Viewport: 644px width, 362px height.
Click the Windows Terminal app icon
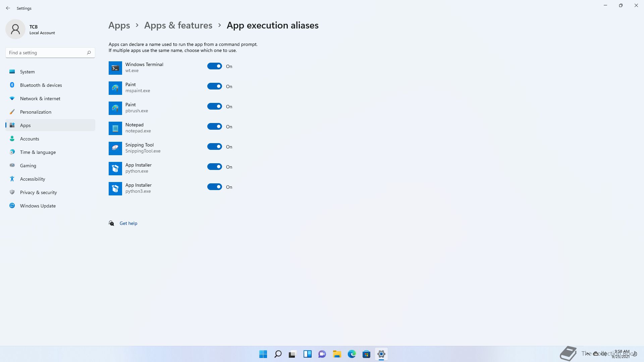(115, 68)
